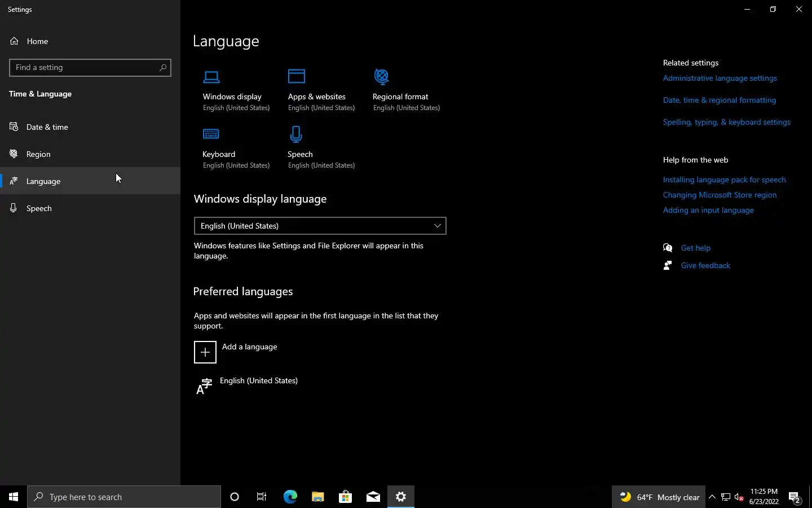Open Adding an input language link

click(708, 211)
